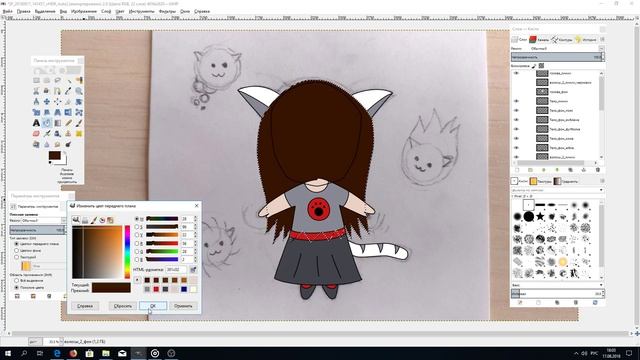Open the Слой menu
Screen dimensions: 640x360
pyautogui.click(x=106, y=11)
